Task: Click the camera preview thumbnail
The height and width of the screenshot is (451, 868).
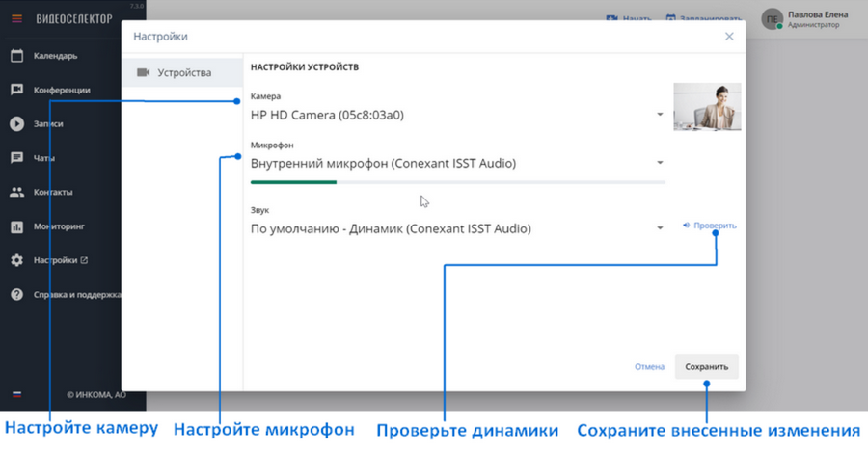Action: pyautogui.click(x=707, y=107)
